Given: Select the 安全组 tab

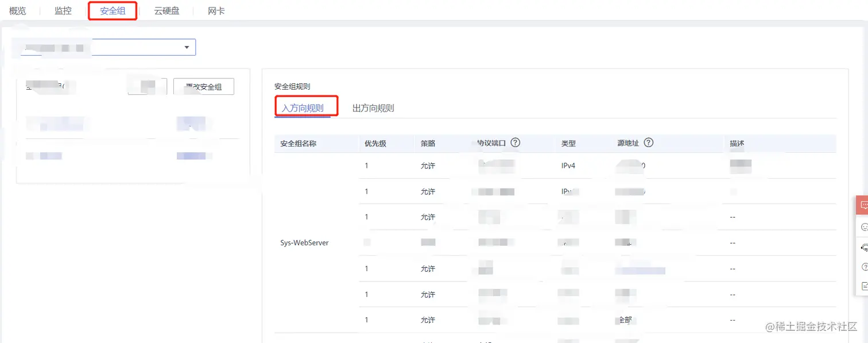Looking at the screenshot, I should [113, 11].
